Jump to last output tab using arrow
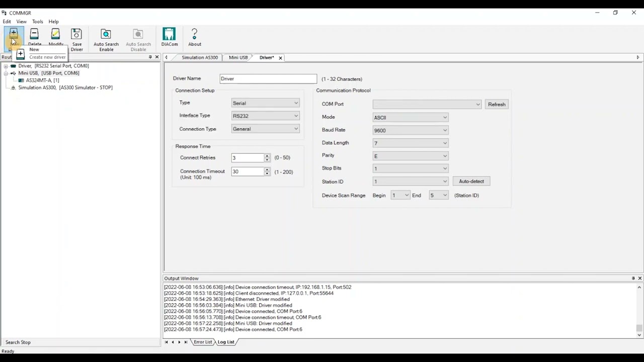Image resolution: width=644 pixels, height=362 pixels. [186, 342]
